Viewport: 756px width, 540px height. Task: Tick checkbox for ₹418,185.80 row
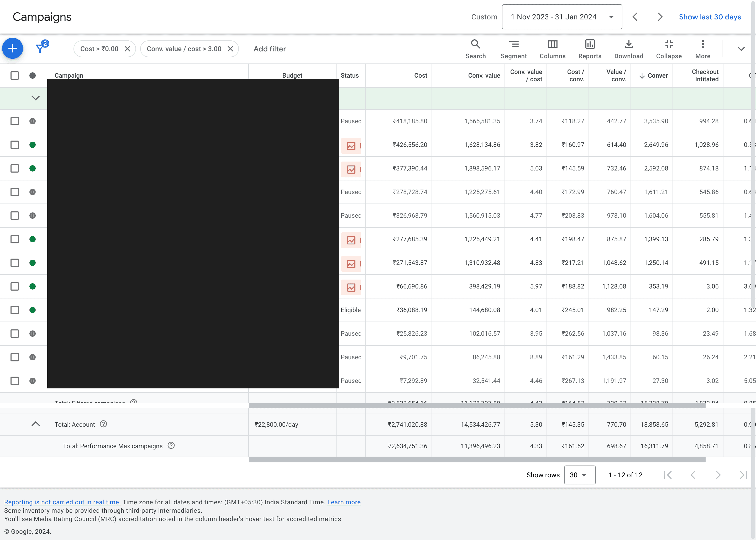pyautogui.click(x=15, y=121)
